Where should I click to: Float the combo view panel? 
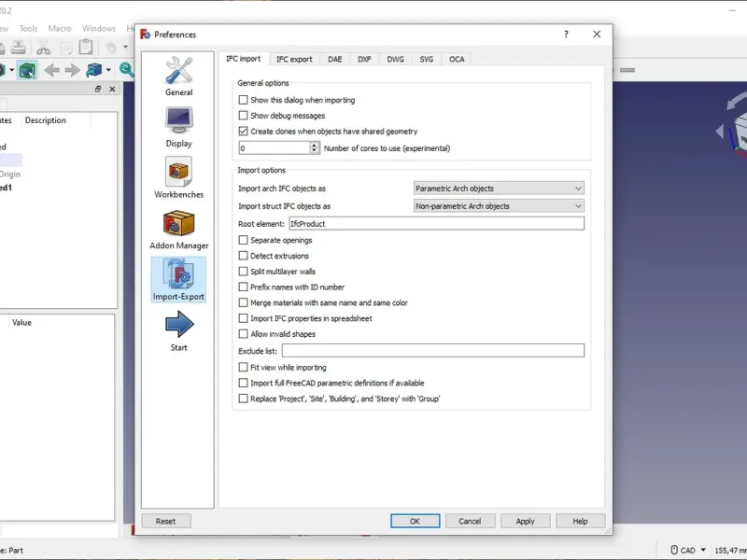tap(98, 89)
